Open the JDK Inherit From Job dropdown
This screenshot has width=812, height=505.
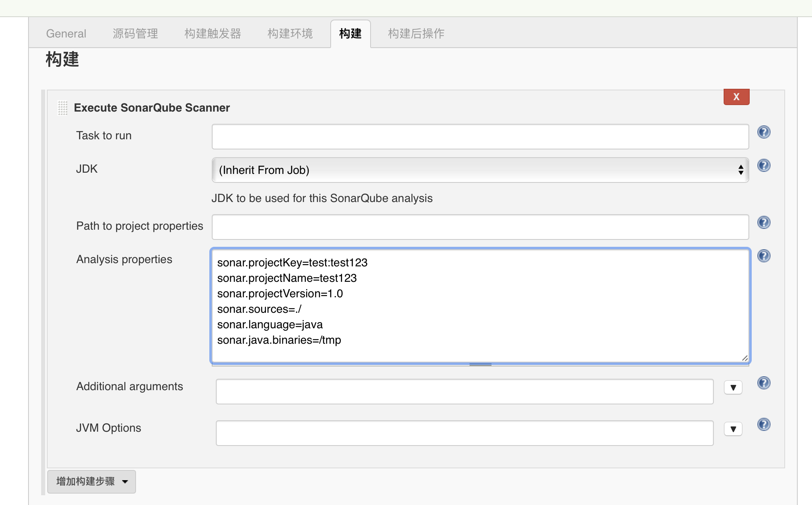coord(480,170)
